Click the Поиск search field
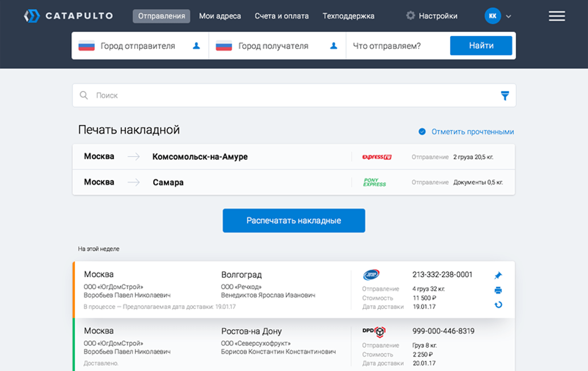This screenshot has width=588, height=371. pyautogui.click(x=294, y=95)
